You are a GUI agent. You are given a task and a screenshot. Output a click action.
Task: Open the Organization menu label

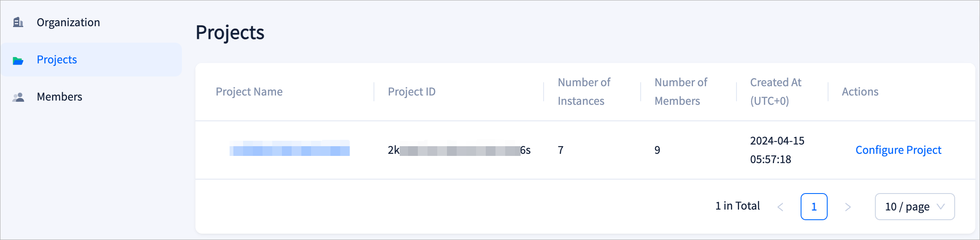[x=68, y=22]
